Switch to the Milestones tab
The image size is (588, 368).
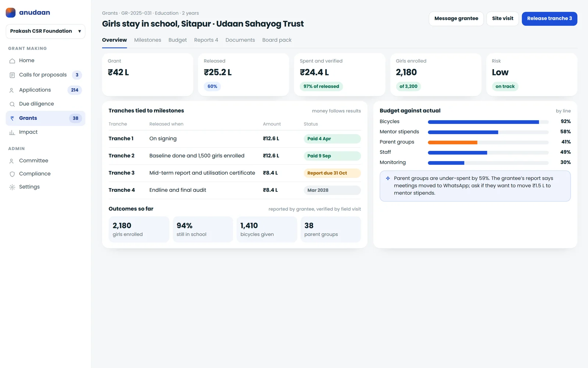(x=148, y=40)
